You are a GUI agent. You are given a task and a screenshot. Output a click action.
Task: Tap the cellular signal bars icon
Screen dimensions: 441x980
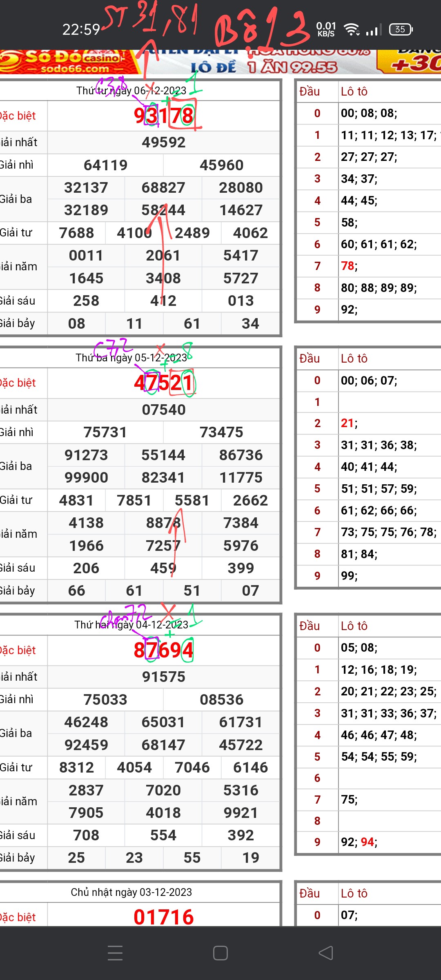pos(374,29)
